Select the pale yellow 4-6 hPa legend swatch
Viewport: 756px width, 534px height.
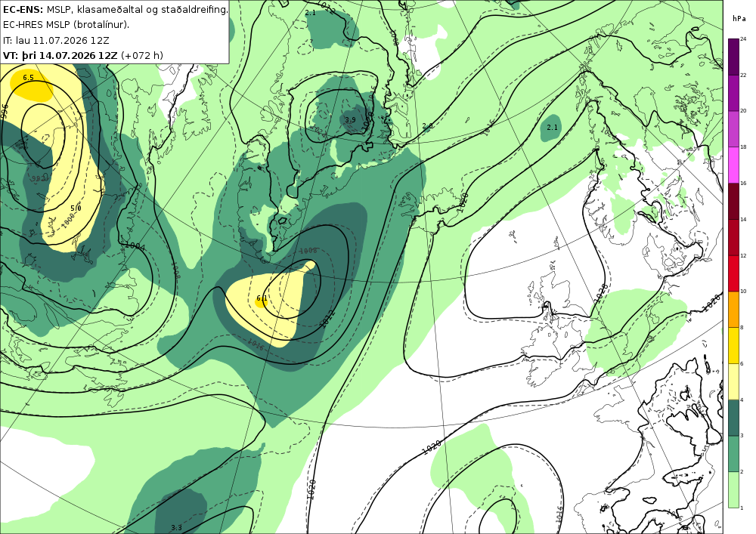[x=733, y=382]
